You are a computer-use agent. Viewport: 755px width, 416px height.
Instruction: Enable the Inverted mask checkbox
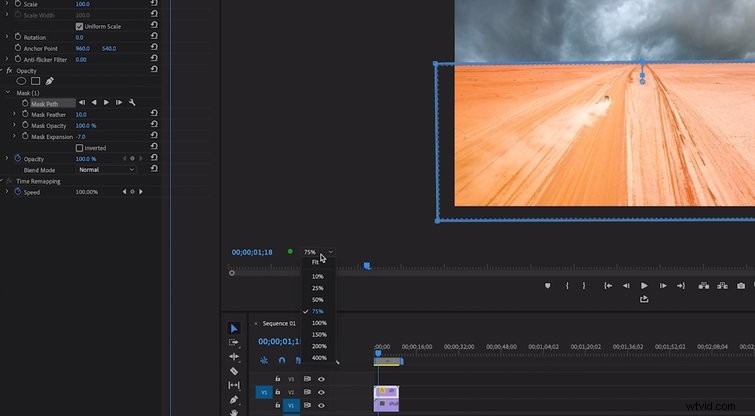click(79, 148)
